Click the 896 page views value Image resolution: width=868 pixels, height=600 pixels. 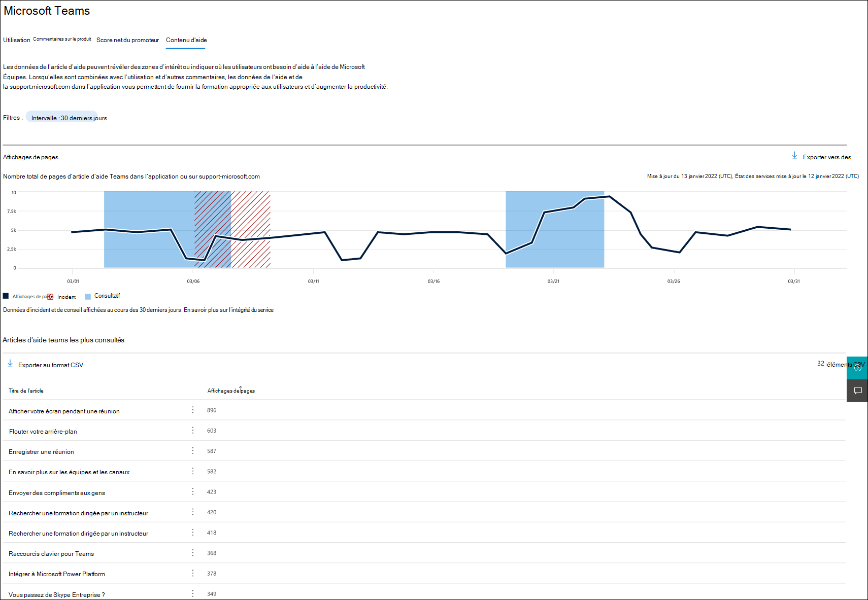coord(212,410)
